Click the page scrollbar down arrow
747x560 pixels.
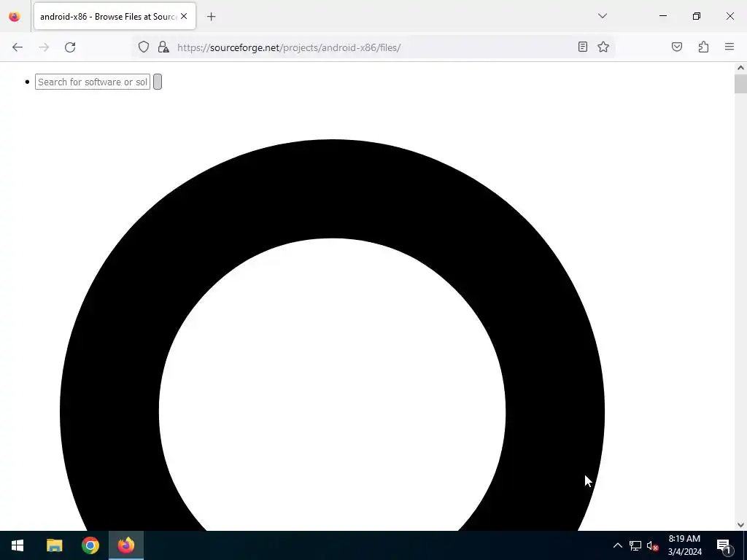coord(740,525)
